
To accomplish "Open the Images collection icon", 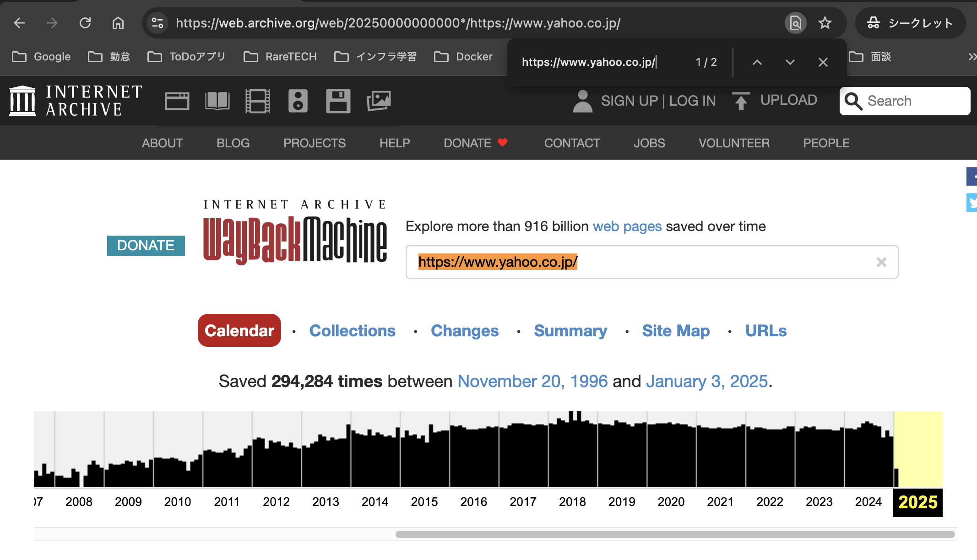I will [x=378, y=101].
